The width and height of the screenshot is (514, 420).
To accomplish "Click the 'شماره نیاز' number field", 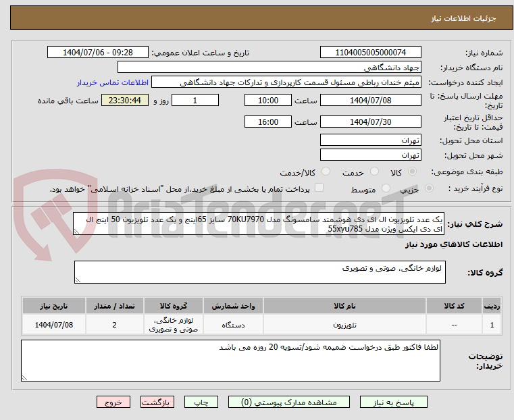I will pos(370,52).
